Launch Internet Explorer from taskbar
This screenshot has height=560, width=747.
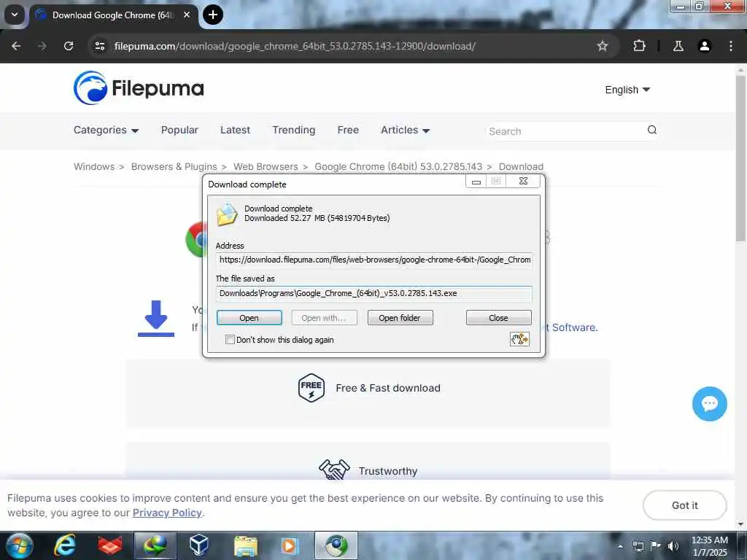[65, 545]
